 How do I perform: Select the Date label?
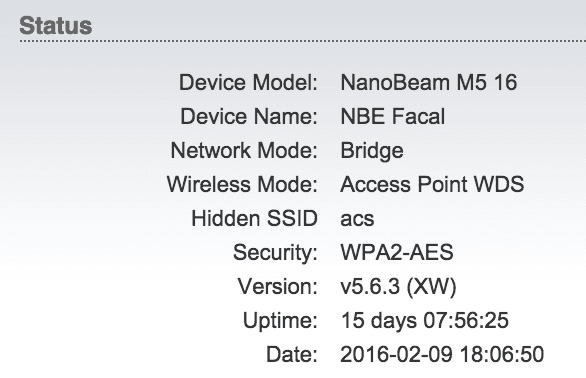[292, 354]
